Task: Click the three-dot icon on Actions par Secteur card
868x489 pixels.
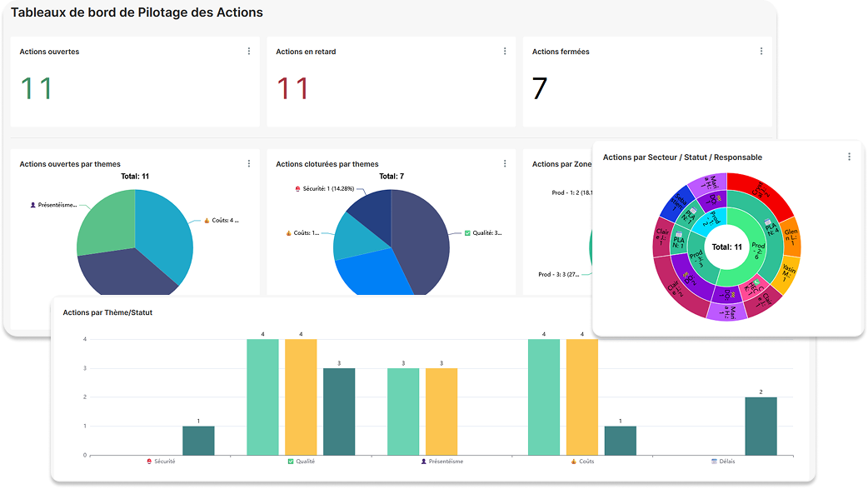Action: pyautogui.click(x=849, y=156)
